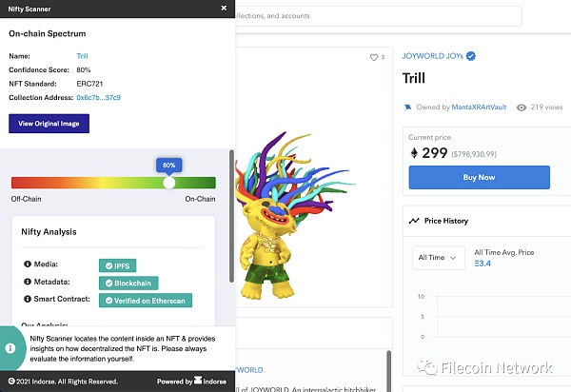Click the eye views icon
This screenshot has height=392, width=571.
[522, 108]
